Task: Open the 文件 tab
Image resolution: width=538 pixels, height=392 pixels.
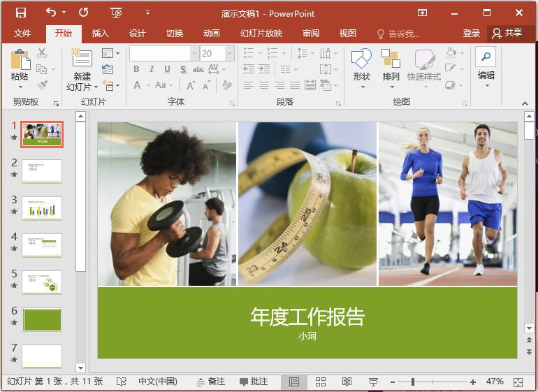Action: [x=22, y=34]
